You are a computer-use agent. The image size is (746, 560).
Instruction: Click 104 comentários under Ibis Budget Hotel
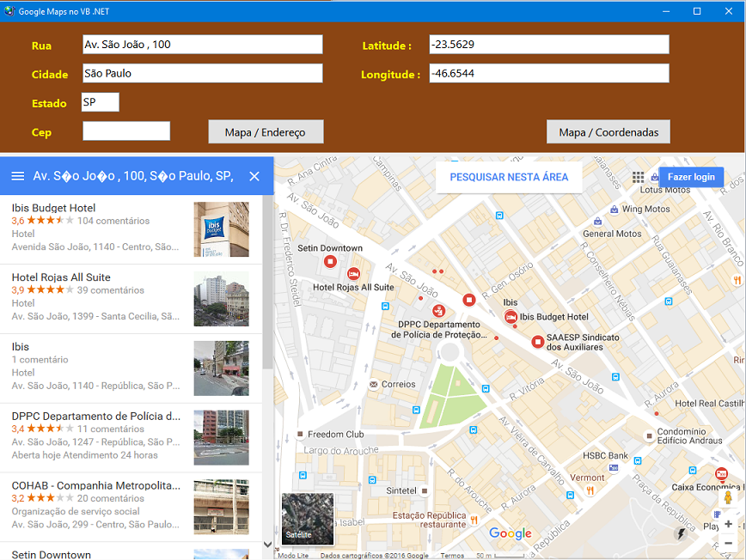tap(113, 221)
